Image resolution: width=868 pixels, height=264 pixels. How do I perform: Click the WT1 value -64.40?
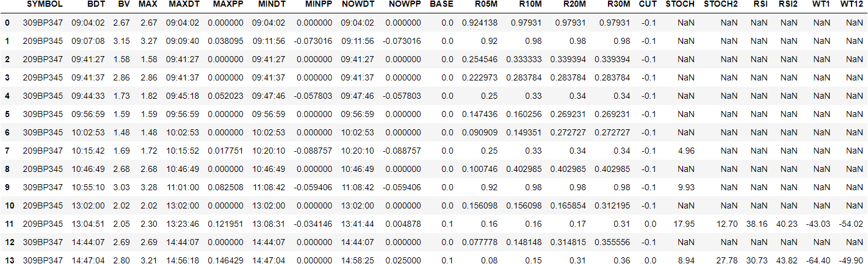819,260
